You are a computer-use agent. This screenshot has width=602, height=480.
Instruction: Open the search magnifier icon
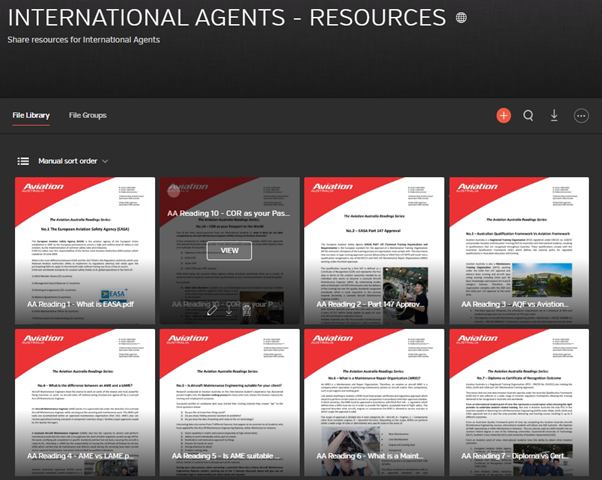528,116
